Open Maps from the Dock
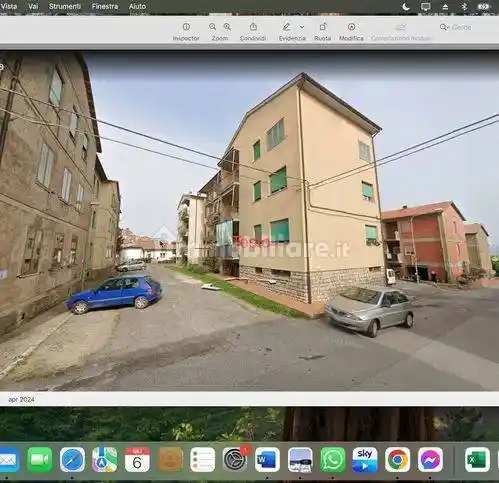 click(x=105, y=460)
